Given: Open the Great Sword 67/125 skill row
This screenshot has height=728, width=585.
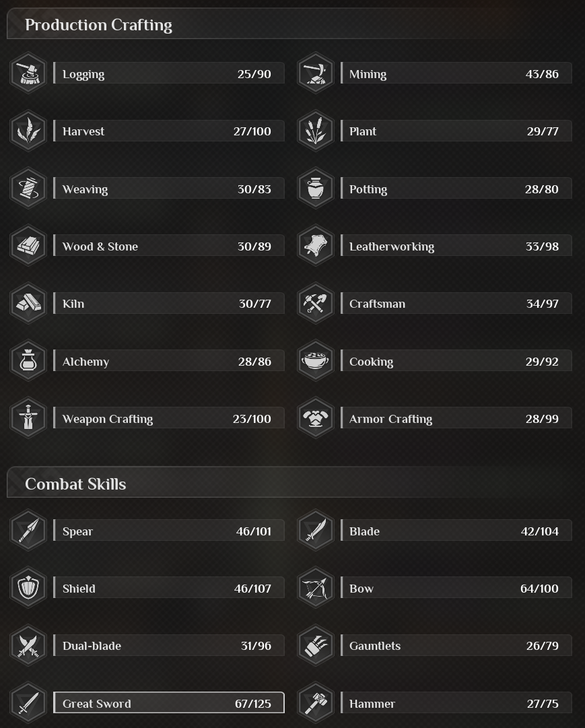Looking at the screenshot, I should click(x=168, y=703).
